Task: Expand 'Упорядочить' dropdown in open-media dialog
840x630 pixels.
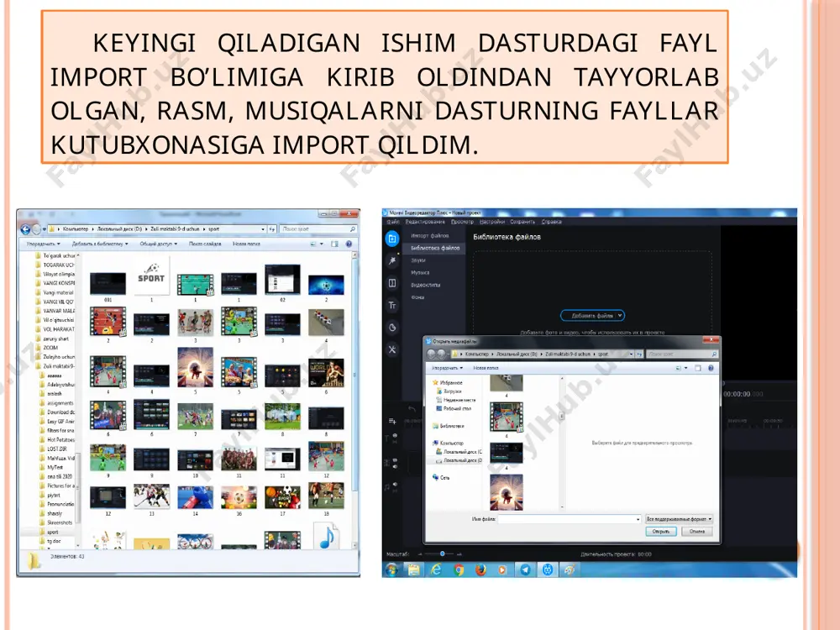Action: 448,368
